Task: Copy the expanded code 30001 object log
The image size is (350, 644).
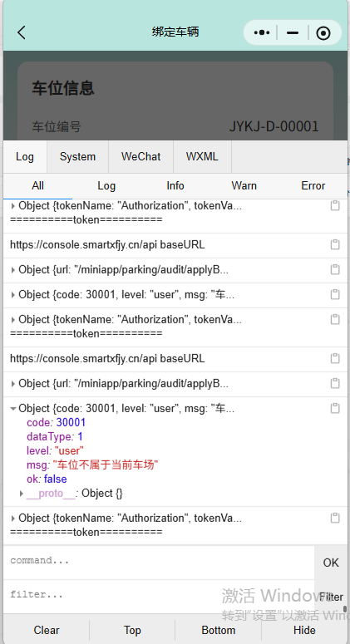Action: [x=335, y=408]
